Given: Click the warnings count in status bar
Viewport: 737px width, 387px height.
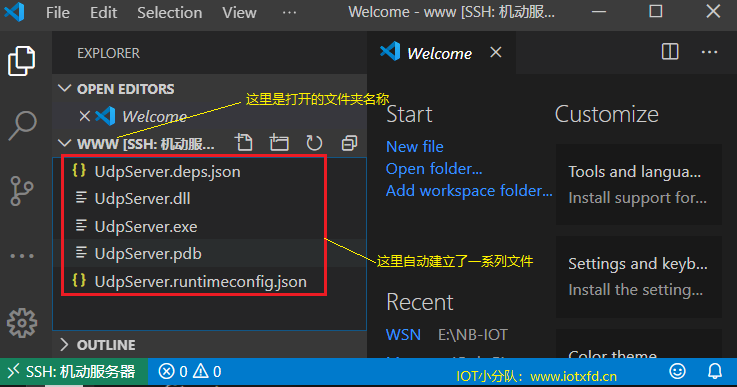Looking at the screenshot, I should coord(207,372).
